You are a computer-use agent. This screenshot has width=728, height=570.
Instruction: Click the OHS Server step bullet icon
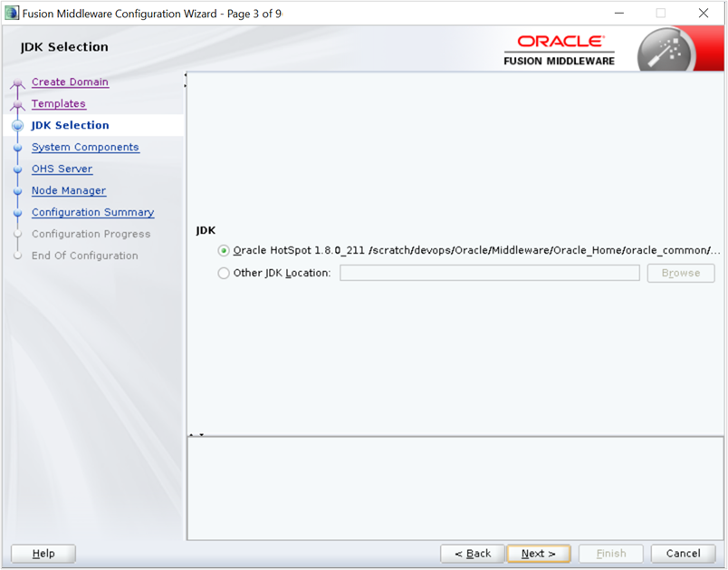(17, 170)
